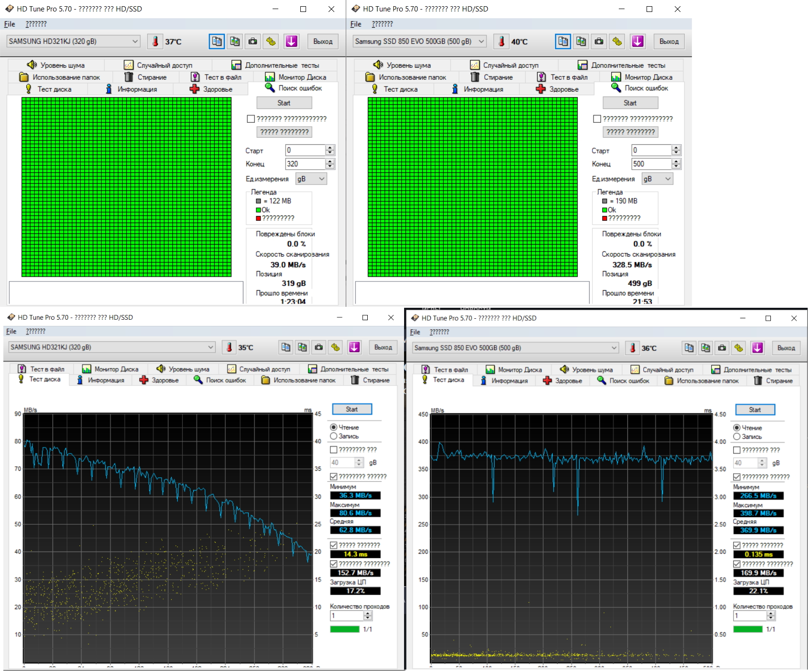Click the screenshot camera icon in SAMSUNG HD321KJ error scan window
The image size is (812, 671).
(252, 42)
